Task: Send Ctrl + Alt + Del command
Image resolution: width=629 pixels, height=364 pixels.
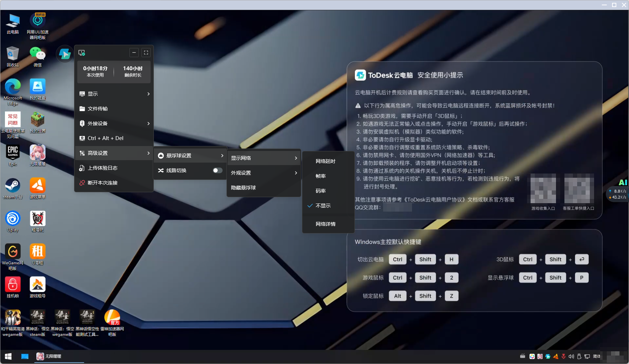Action: click(114, 138)
